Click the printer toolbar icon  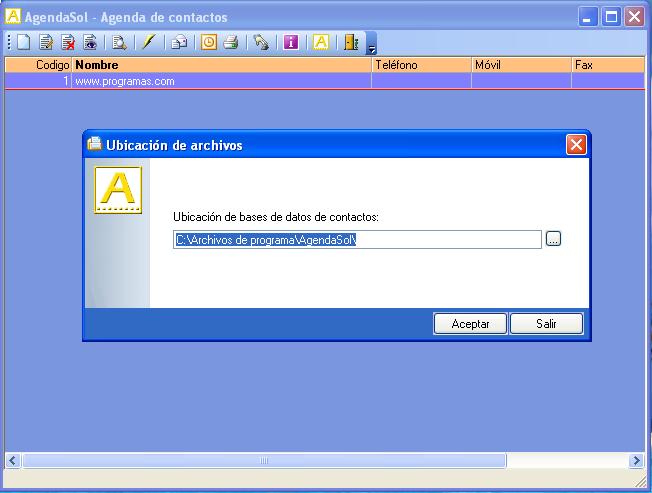point(231,42)
